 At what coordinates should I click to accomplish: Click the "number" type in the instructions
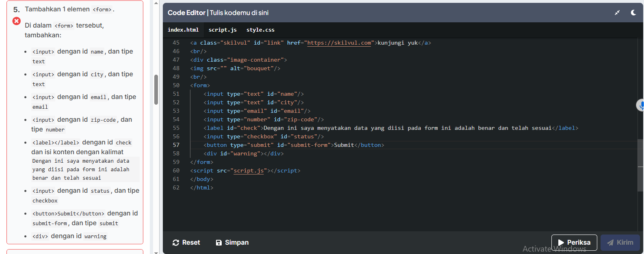click(55, 129)
